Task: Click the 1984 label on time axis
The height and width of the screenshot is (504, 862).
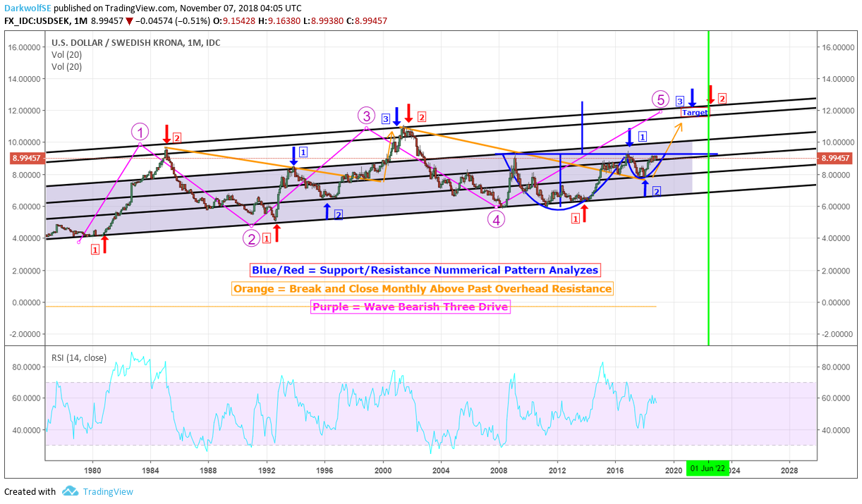Action: coord(150,469)
